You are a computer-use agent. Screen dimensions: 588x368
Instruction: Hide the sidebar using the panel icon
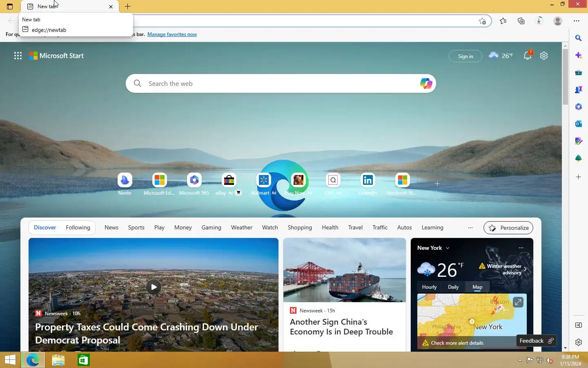pyautogui.click(x=578, y=325)
